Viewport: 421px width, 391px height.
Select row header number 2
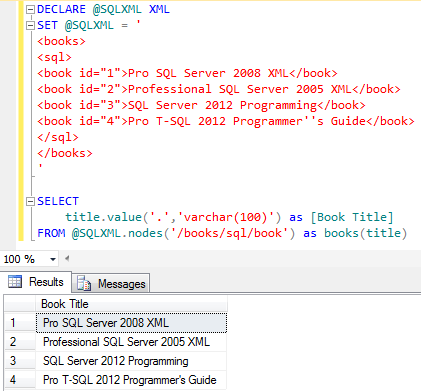tap(20, 342)
